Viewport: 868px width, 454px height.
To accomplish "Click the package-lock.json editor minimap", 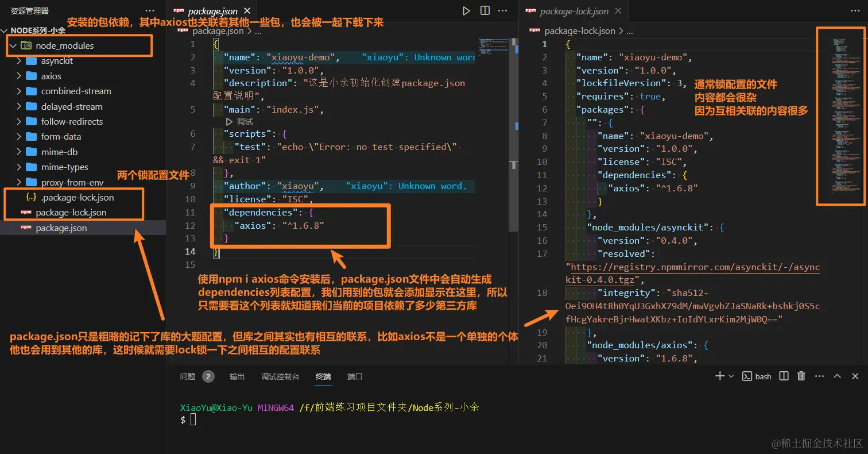I will [846, 115].
